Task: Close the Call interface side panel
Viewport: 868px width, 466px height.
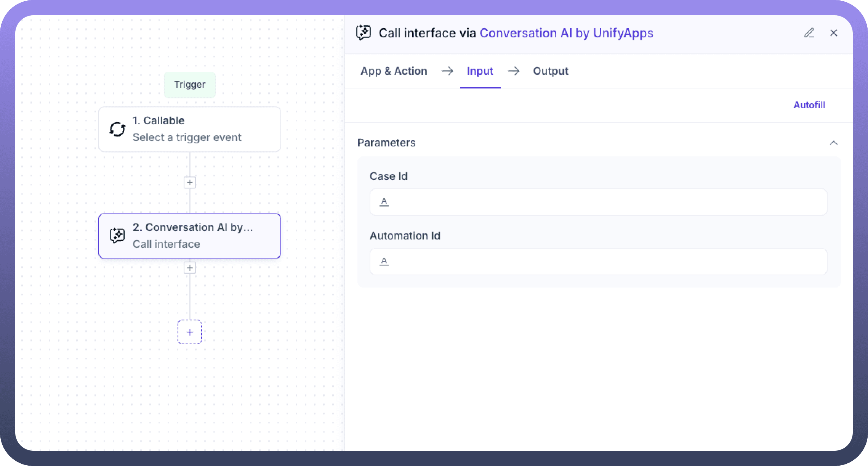Action: click(833, 33)
